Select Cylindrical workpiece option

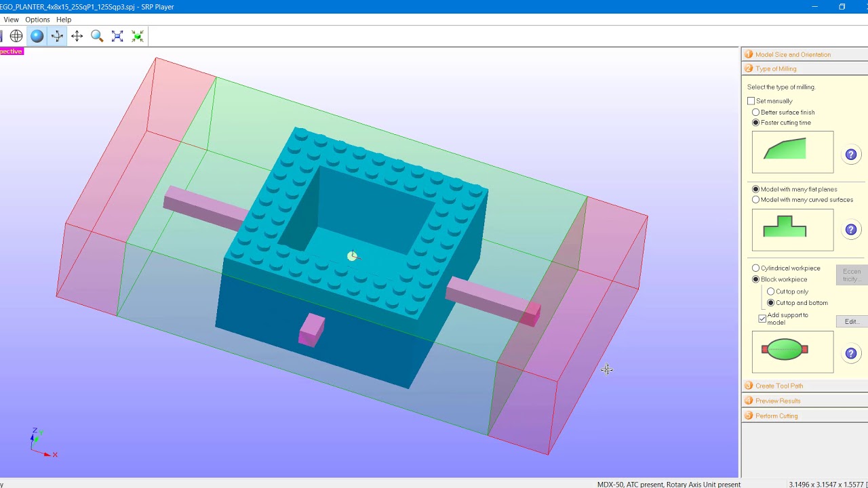pyautogui.click(x=755, y=268)
